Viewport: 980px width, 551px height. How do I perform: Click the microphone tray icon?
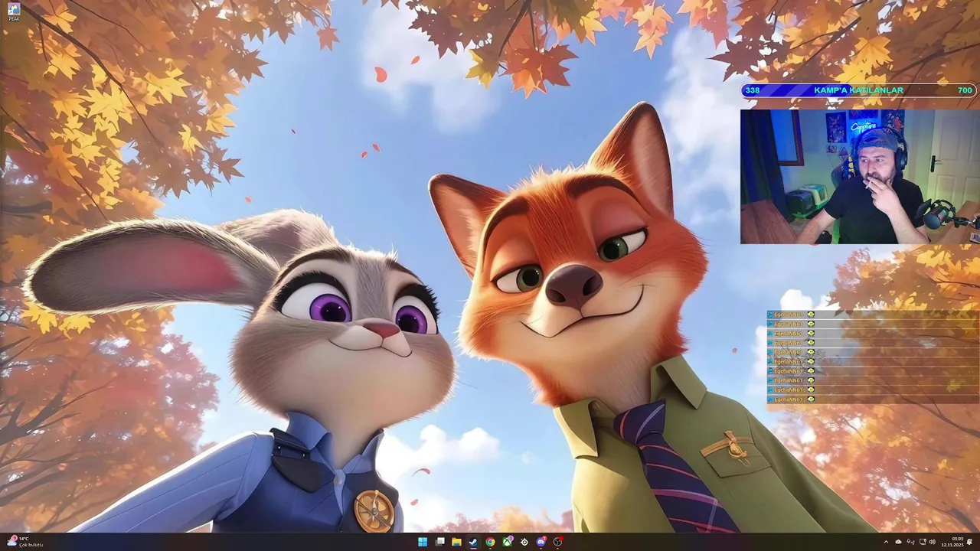(911, 542)
